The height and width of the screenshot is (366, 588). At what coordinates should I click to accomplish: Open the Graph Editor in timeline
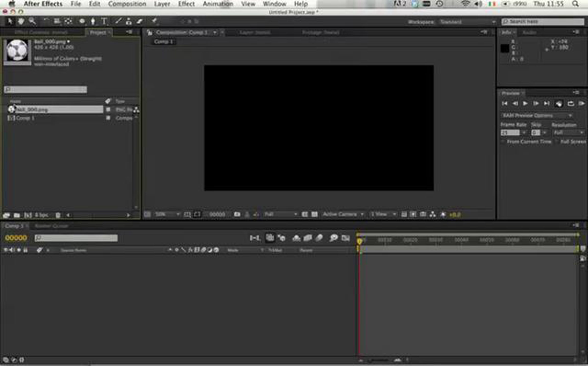(345, 238)
